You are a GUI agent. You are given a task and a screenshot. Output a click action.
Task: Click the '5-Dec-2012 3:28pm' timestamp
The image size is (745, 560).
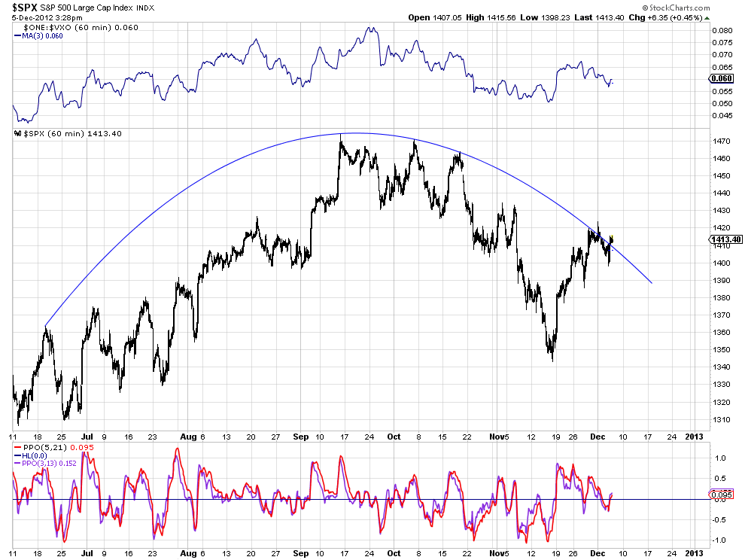tap(47, 18)
